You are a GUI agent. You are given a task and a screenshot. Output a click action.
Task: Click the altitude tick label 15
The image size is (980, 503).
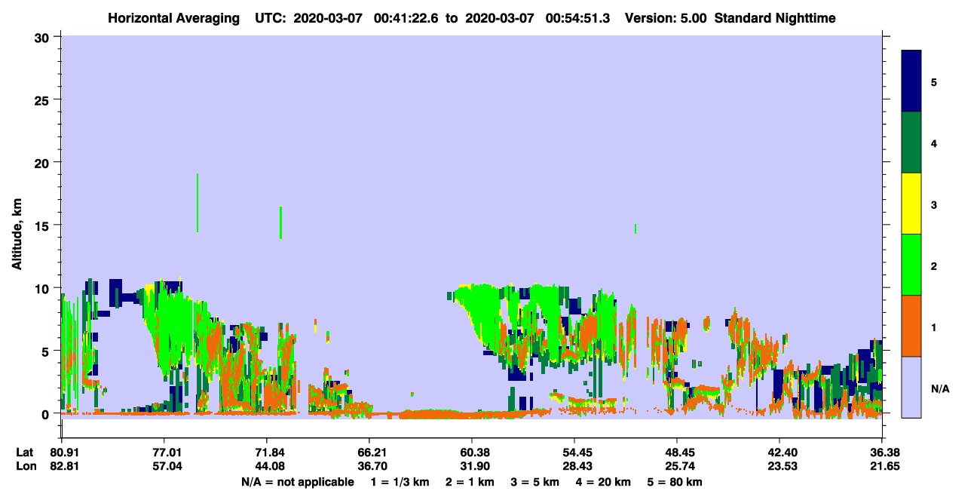pyautogui.click(x=42, y=225)
